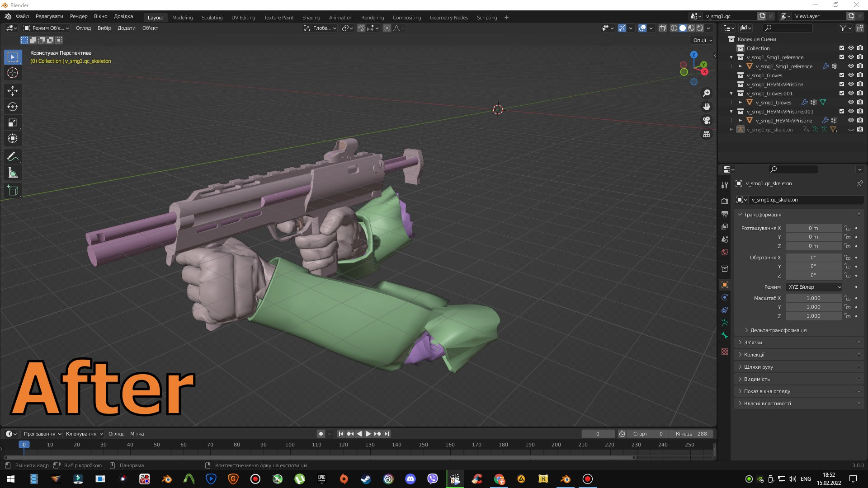
Task: Open the XYZ Ейлер rotation mode dropdown
Action: tap(813, 287)
